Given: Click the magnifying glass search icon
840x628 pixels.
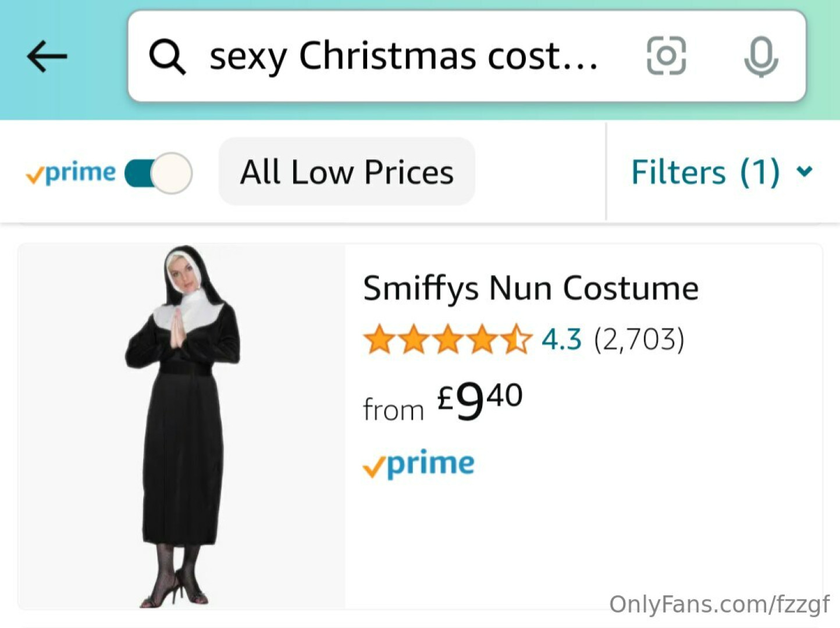Looking at the screenshot, I should coord(167,56).
